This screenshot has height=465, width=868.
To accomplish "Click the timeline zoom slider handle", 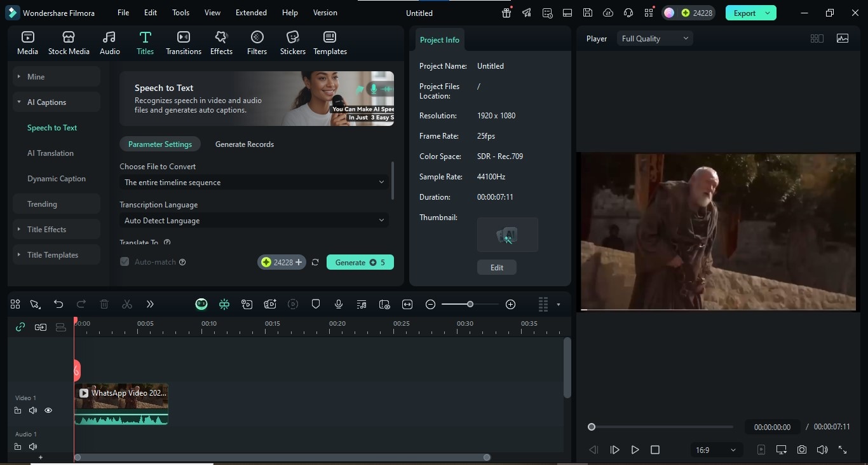I will [x=470, y=305].
